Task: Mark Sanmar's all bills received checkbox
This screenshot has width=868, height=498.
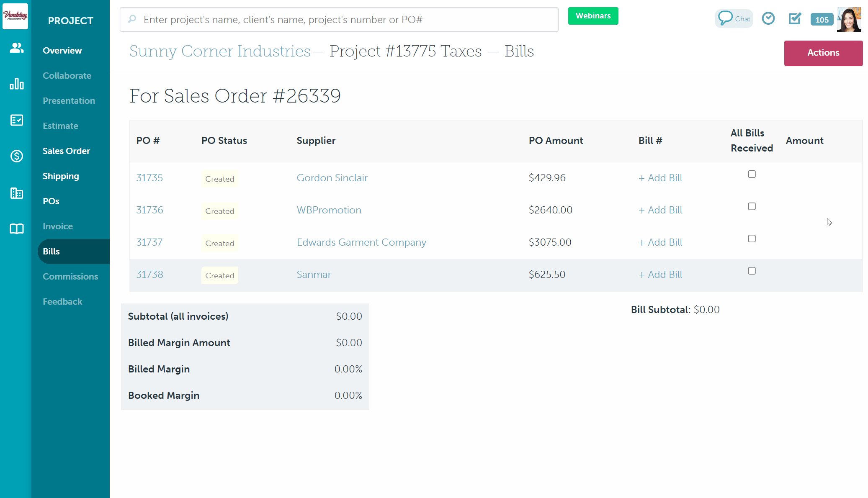Action: pyautogui.click(x=752, y=271)
